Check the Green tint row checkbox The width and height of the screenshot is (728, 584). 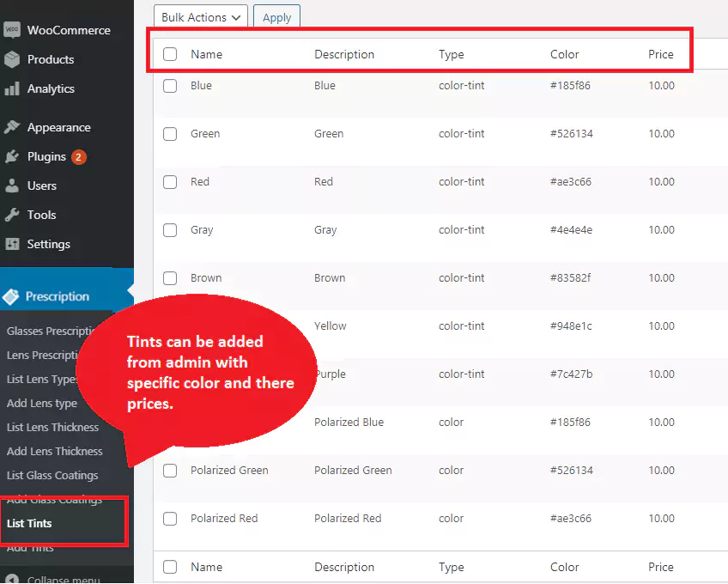pos(170,134)
